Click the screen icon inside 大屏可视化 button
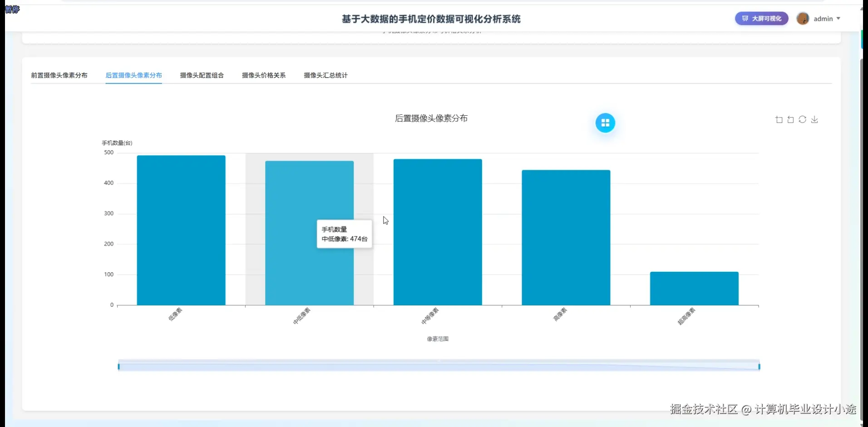Screen dimensions: 868x427 (x=745, y=19)
